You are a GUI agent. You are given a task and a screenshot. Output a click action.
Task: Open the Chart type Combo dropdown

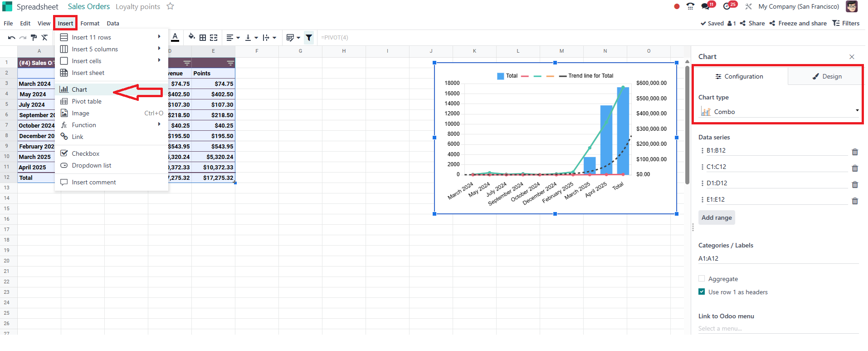click(x=779, y=112)
